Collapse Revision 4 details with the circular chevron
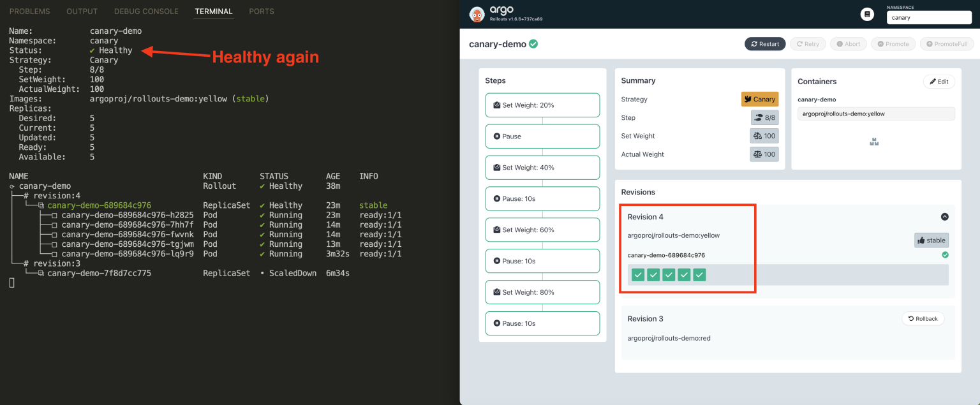The height and width of the screenshot is (405, 980). tap(945, 216)
